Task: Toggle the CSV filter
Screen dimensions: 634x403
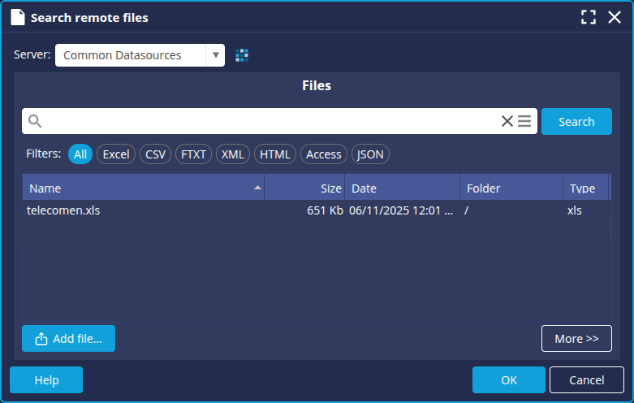Action: click(155, 154)
